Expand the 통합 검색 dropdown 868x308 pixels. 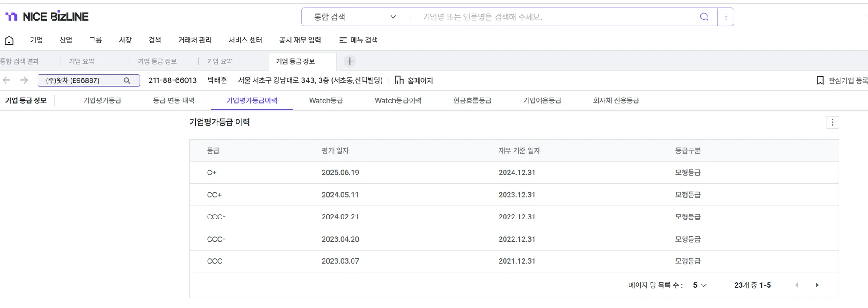(x=355, y=17)
